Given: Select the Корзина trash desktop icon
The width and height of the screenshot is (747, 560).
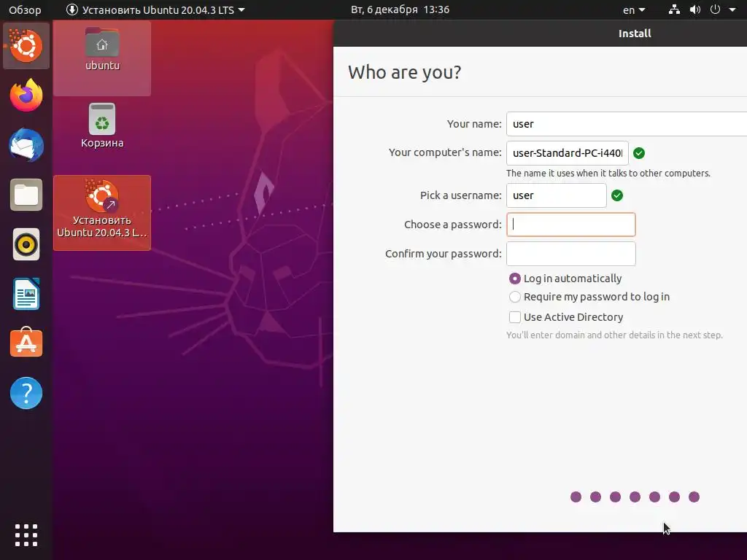Looking at the screenshot, I should 102,125.
